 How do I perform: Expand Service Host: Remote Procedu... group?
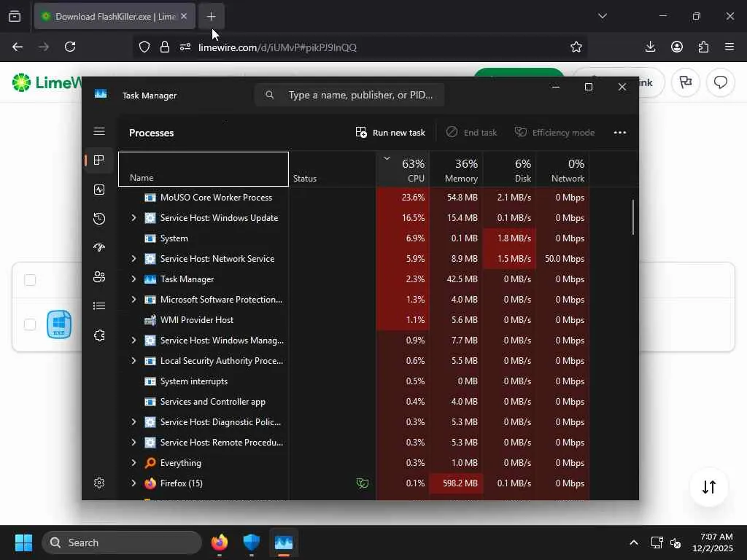pyautogui.click(x=133, y=443)
